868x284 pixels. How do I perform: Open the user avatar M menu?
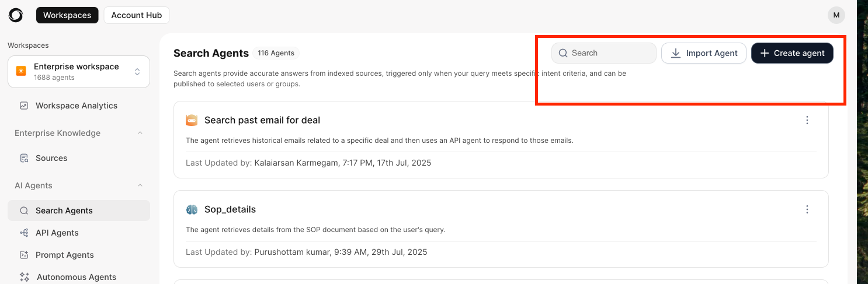pyautogui.click(x=836, y=15)
